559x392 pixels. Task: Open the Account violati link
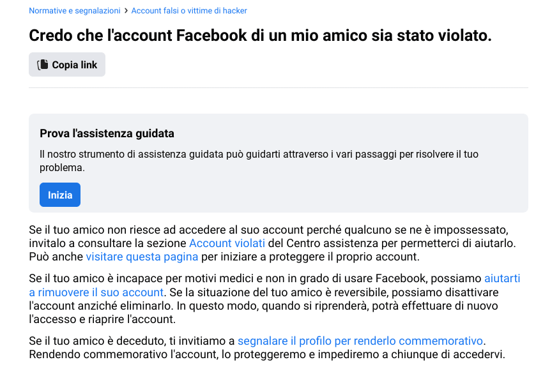click(x=227, y=243)
